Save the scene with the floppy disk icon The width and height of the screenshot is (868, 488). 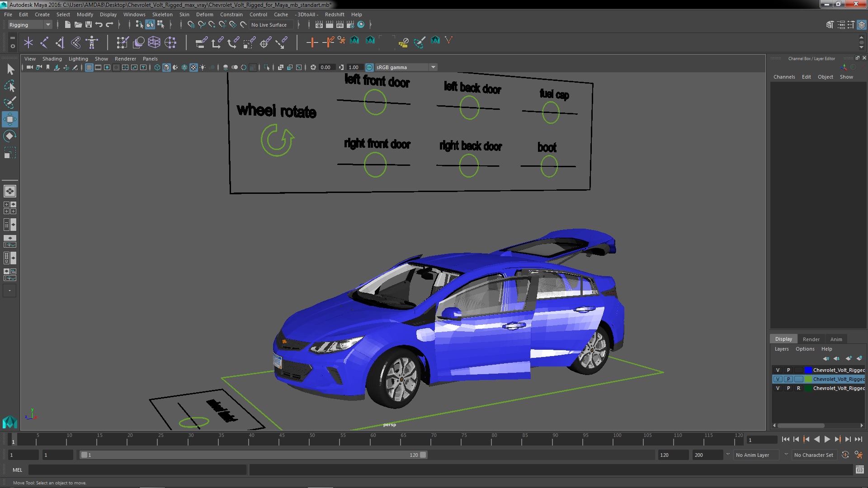(x=89, y=25)
